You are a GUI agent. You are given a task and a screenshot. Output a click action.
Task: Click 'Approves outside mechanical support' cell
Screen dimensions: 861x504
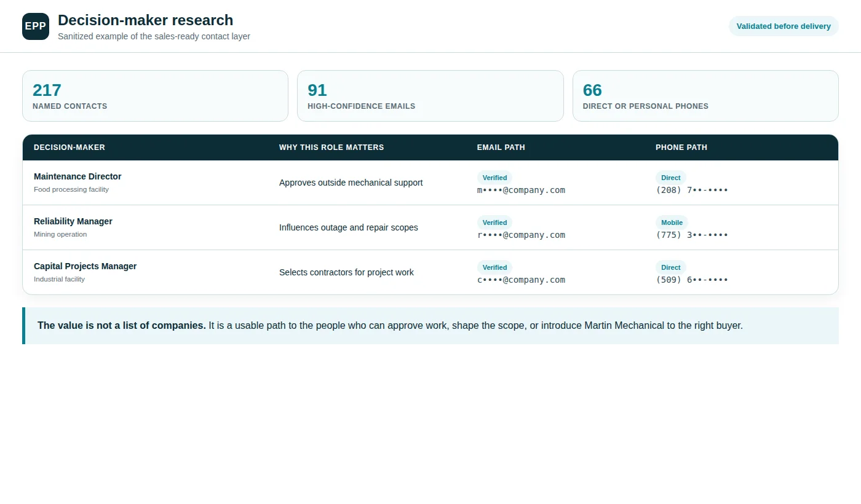coord(351,183)
